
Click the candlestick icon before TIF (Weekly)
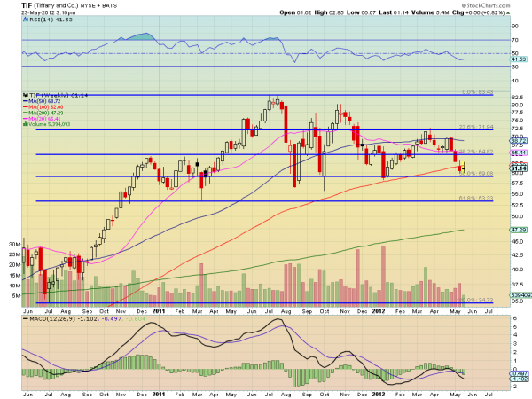click(26, 96)
